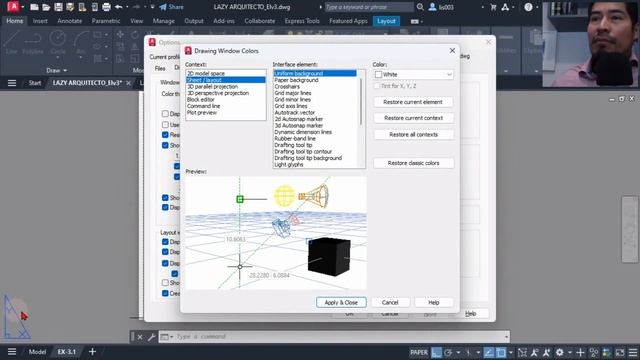The image size is (640, 360).
Task: Switch to the Annotate ribbon tab
Action: 69,21
